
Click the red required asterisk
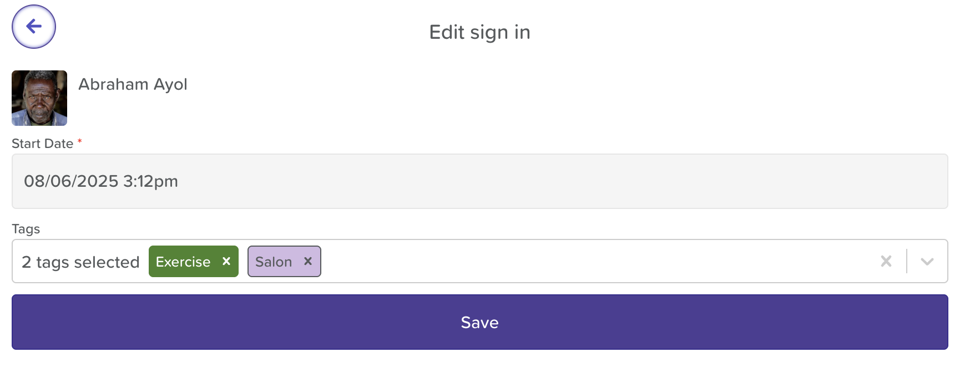tap(80, 142)
